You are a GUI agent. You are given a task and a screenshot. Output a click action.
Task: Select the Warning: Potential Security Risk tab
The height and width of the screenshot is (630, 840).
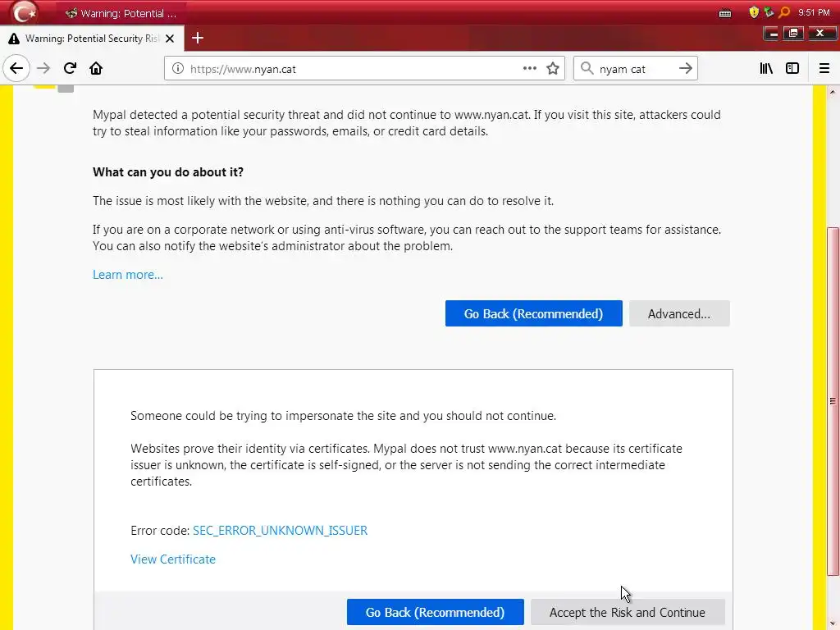[x=92, y=39]
